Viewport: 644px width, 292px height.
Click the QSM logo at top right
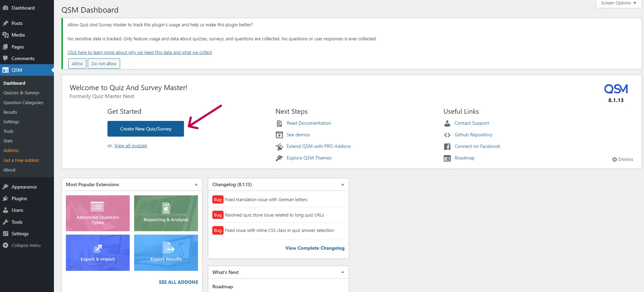(616, 89)
